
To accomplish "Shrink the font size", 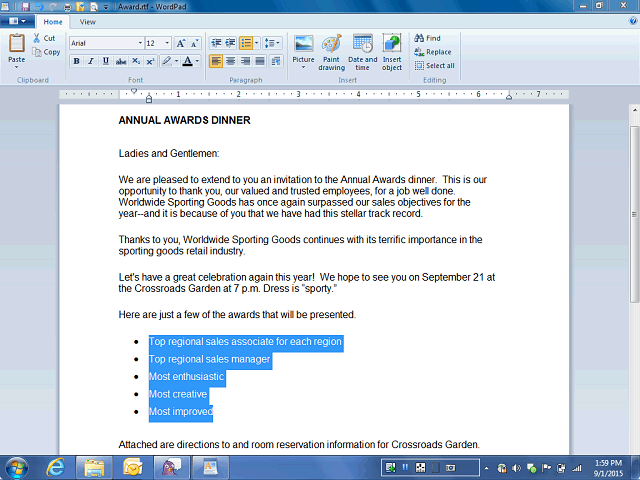I will click(x=194, y=43).
